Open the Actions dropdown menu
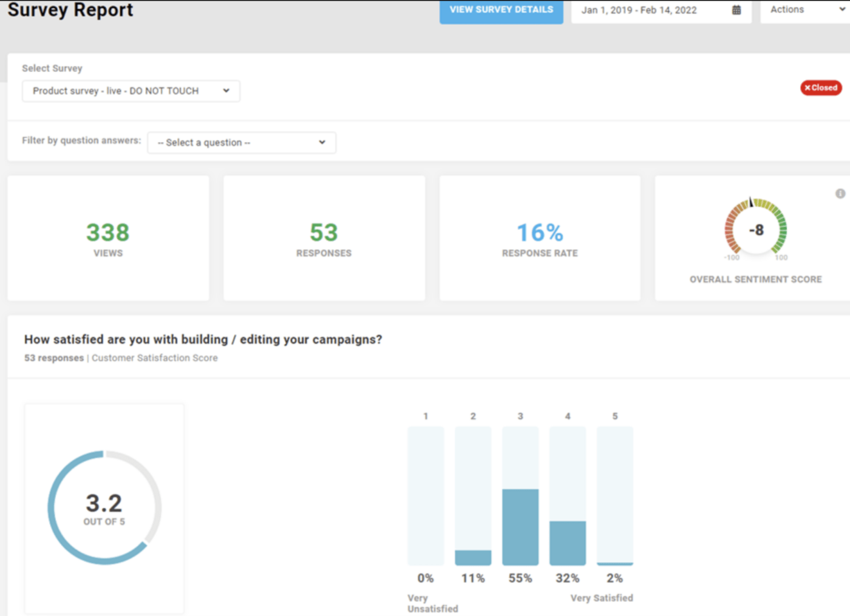850x616 pixels. 804,10
